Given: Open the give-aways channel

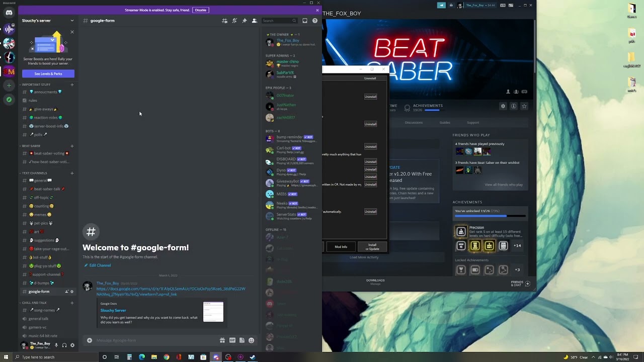Looking at the screenshot, I should pos(48,109).
